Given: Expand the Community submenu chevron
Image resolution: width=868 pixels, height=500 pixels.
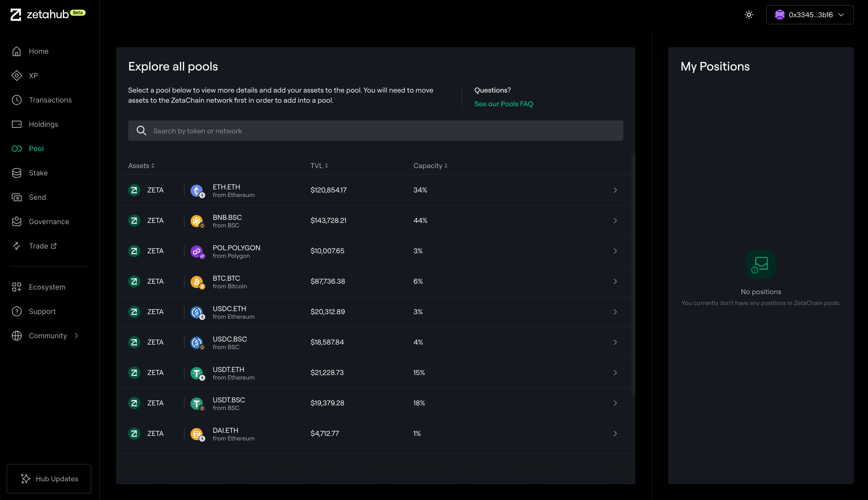Looking at the screenshot, I should click(x=77, y=336).
